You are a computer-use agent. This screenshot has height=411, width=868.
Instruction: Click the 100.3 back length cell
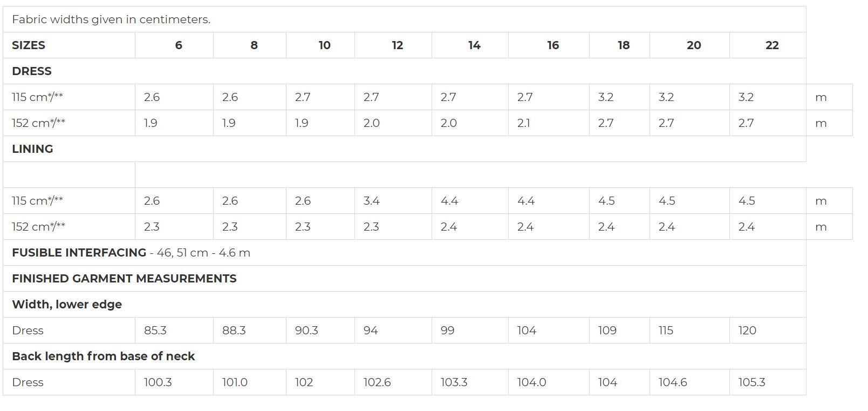[174, 382]
